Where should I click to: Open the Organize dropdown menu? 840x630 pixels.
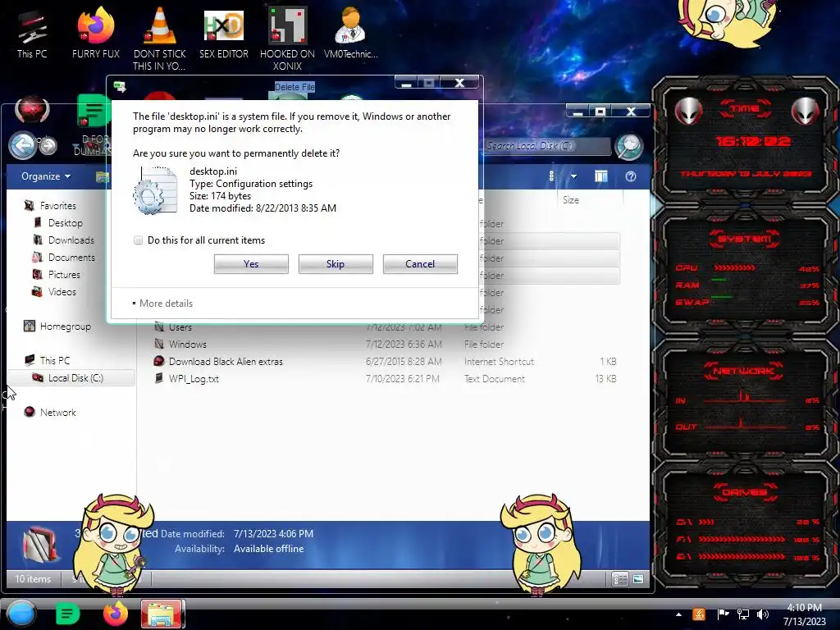pos(46,176)
